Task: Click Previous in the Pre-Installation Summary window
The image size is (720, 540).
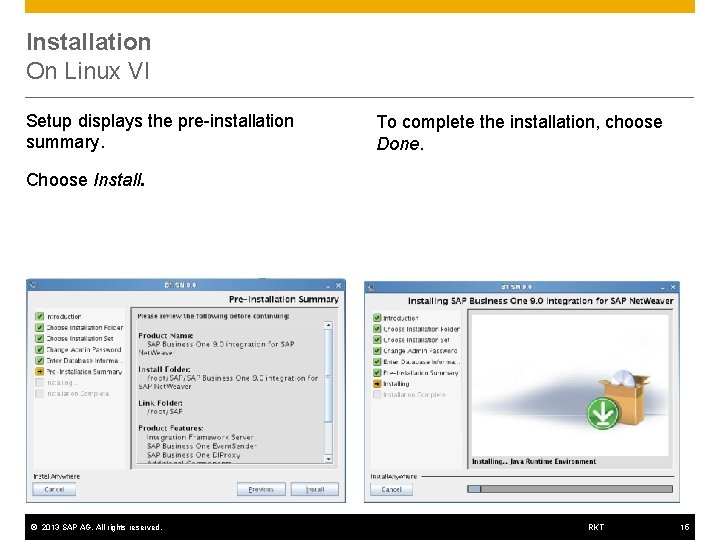Action: click(x=261, y=489)
